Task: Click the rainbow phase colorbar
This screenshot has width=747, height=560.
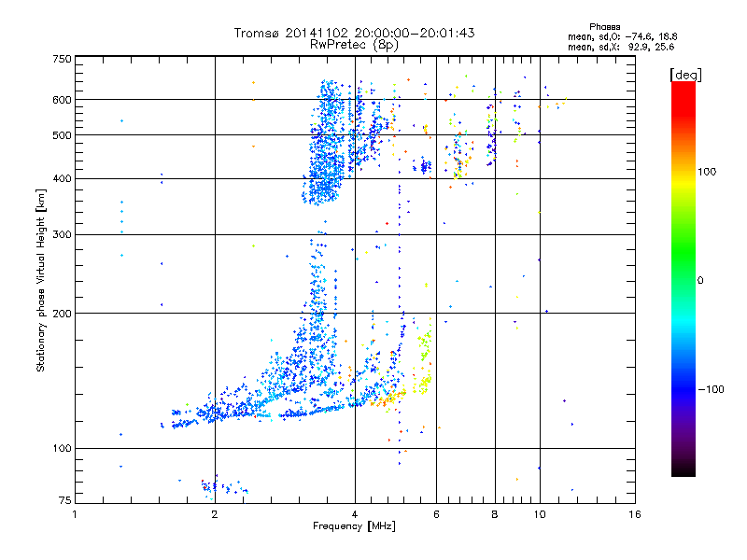Action: (684, 279)
